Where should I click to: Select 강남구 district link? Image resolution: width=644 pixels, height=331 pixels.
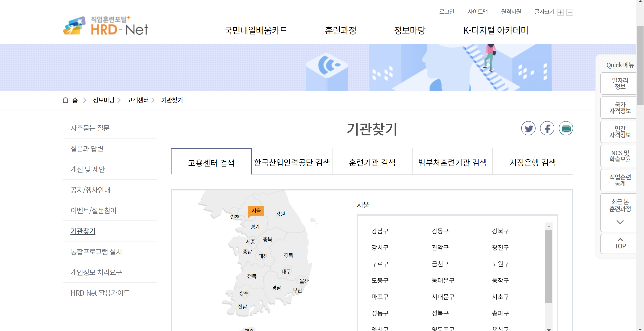(380, 231)
